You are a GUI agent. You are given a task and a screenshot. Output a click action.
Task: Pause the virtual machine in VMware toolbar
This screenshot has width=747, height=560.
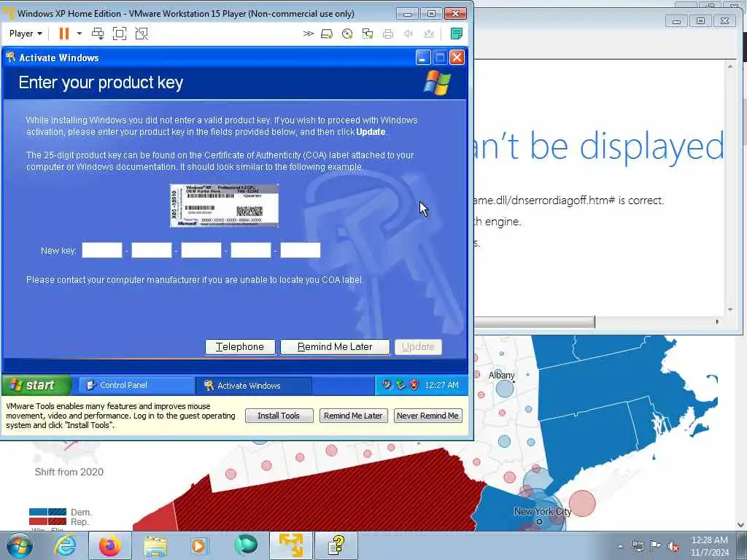tap(64, 34)
